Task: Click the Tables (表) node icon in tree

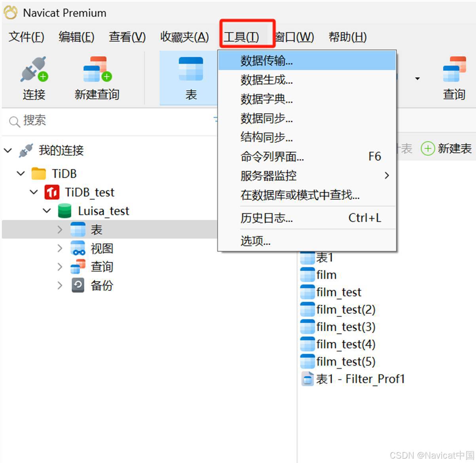Action: 78,230
